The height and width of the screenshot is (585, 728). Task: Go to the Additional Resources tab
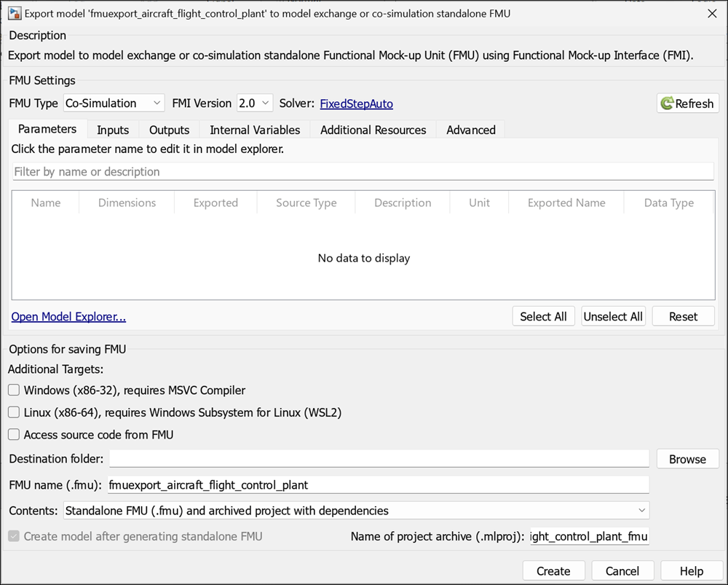coord(373,130)
